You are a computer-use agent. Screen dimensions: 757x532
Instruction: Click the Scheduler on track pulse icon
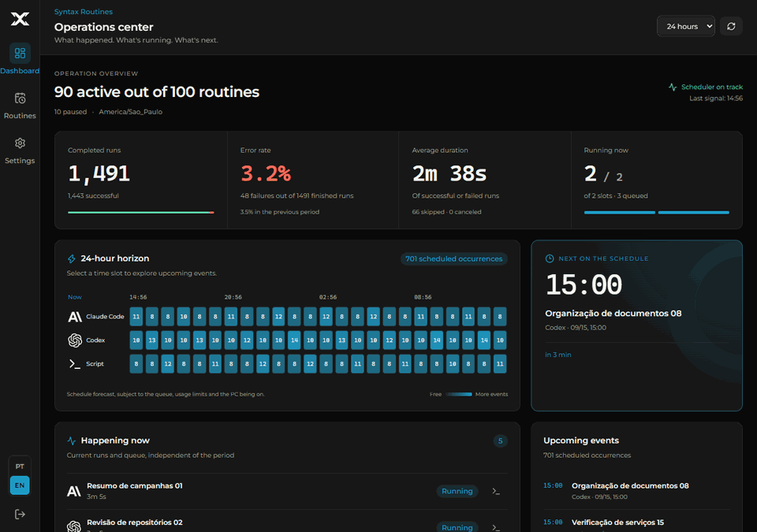click(673, 87)
